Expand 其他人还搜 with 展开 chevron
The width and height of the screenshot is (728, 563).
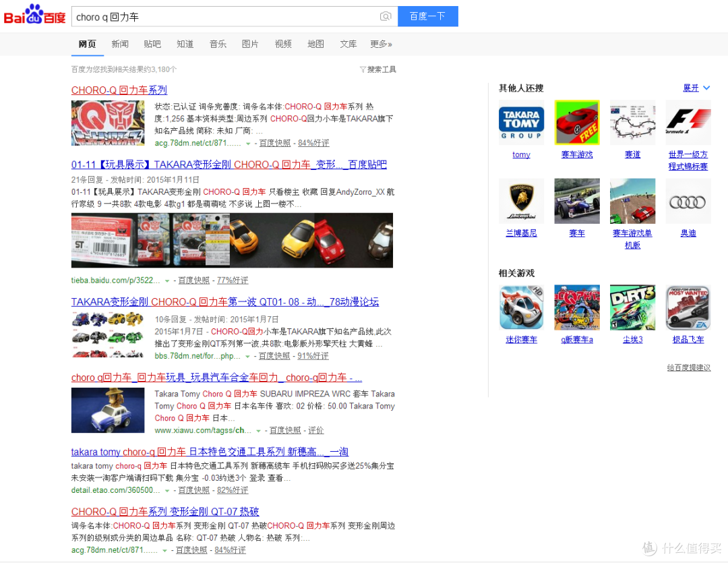696,88
